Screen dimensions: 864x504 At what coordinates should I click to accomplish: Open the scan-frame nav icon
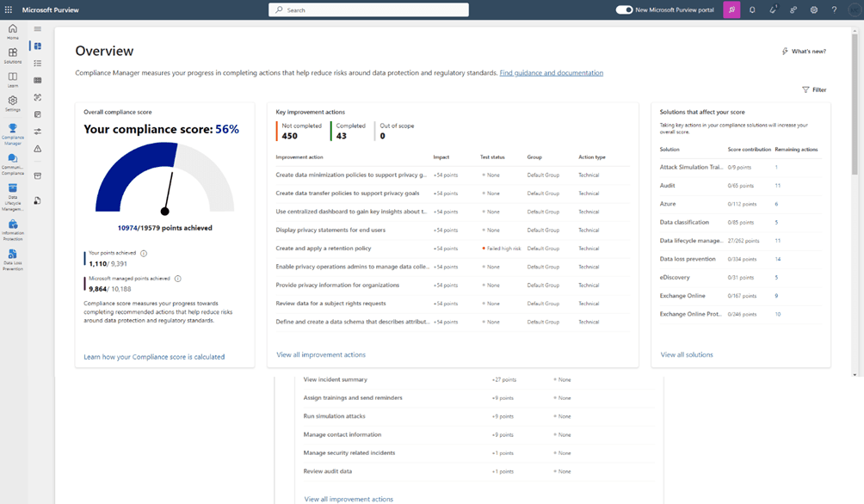(38, 97)
